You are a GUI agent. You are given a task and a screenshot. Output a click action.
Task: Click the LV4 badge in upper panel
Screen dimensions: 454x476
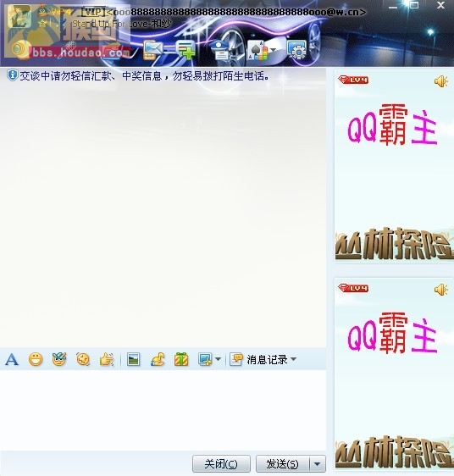click(x=353, y=80)
